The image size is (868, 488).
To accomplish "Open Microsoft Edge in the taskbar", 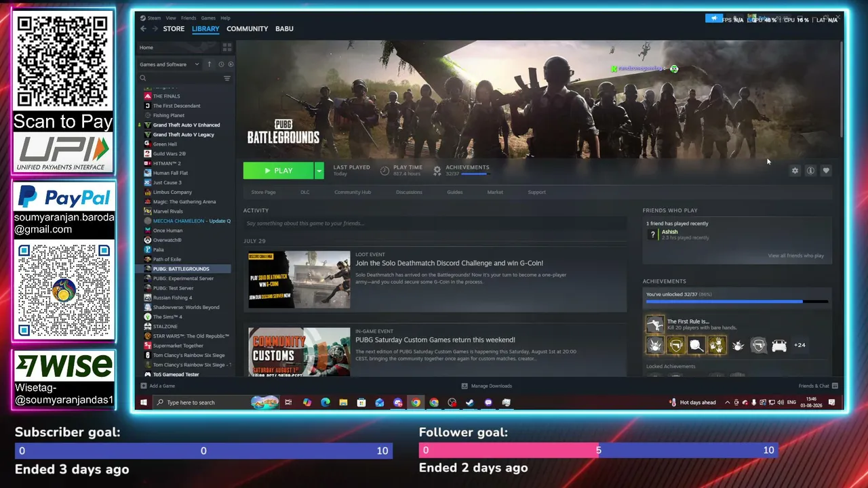I will 325,403.
